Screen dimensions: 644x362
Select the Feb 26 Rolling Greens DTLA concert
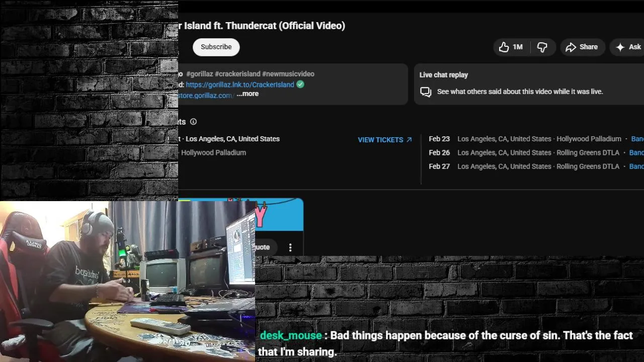coord(536,152)
